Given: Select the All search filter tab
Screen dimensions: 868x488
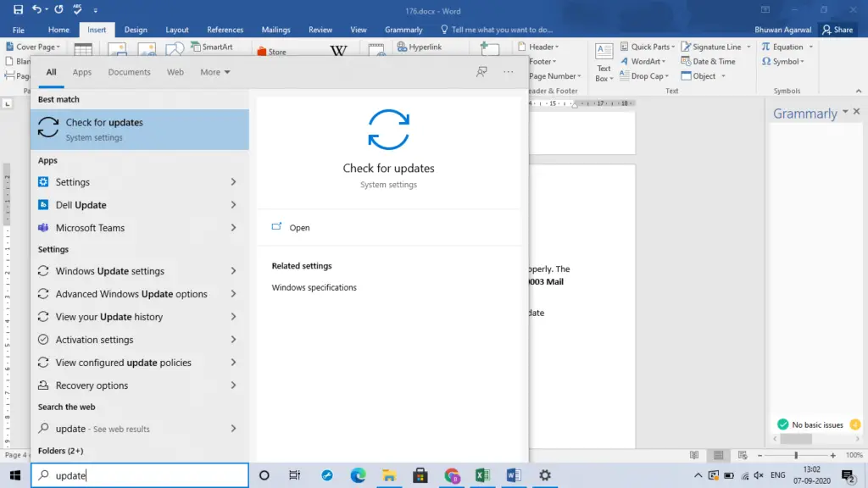Looking at the screenshot, I should click(x=51, y=72).
